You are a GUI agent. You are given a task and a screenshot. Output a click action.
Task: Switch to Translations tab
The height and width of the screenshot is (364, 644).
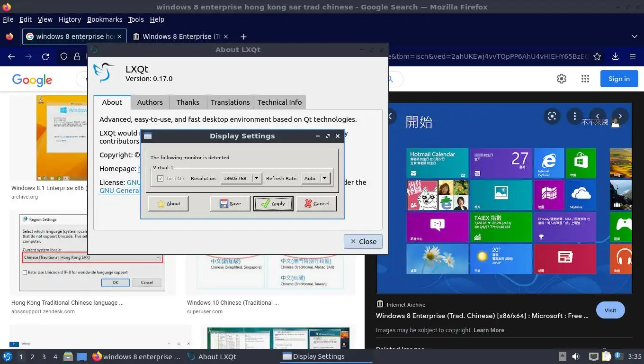point(230,102)
